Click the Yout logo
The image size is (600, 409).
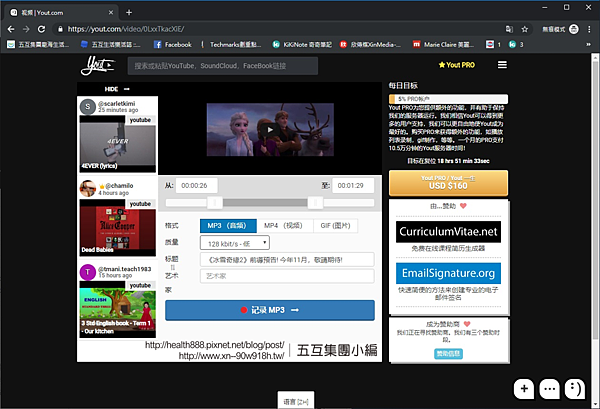click(97, 65)
